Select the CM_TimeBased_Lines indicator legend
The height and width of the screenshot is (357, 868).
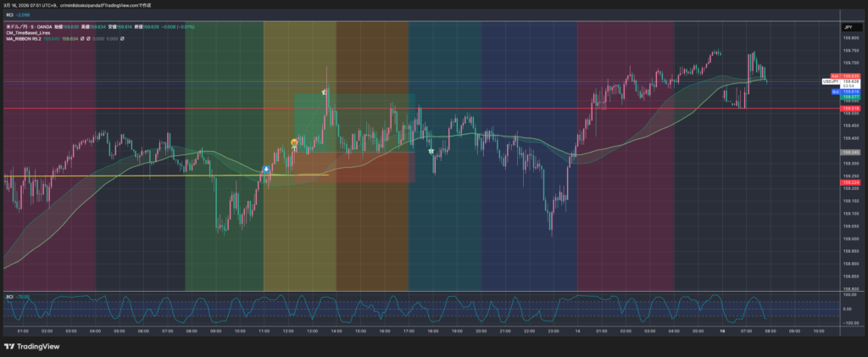click(x=27, y=34)
